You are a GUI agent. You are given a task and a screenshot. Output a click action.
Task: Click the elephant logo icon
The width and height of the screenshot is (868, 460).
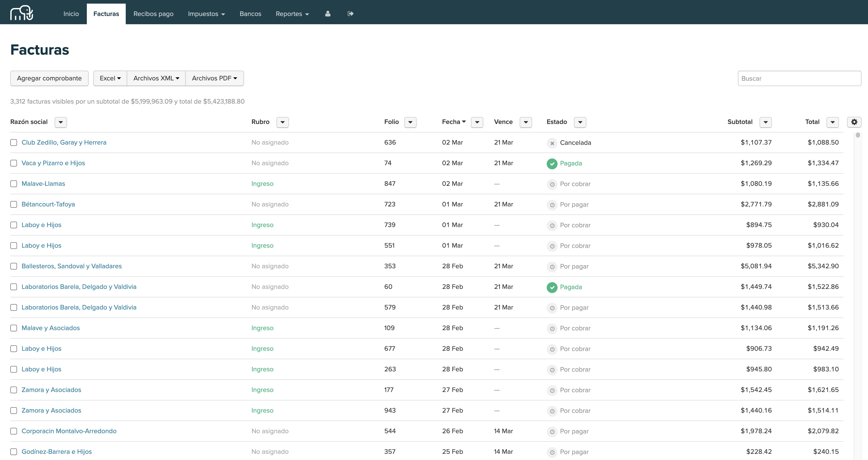point(22,13)
